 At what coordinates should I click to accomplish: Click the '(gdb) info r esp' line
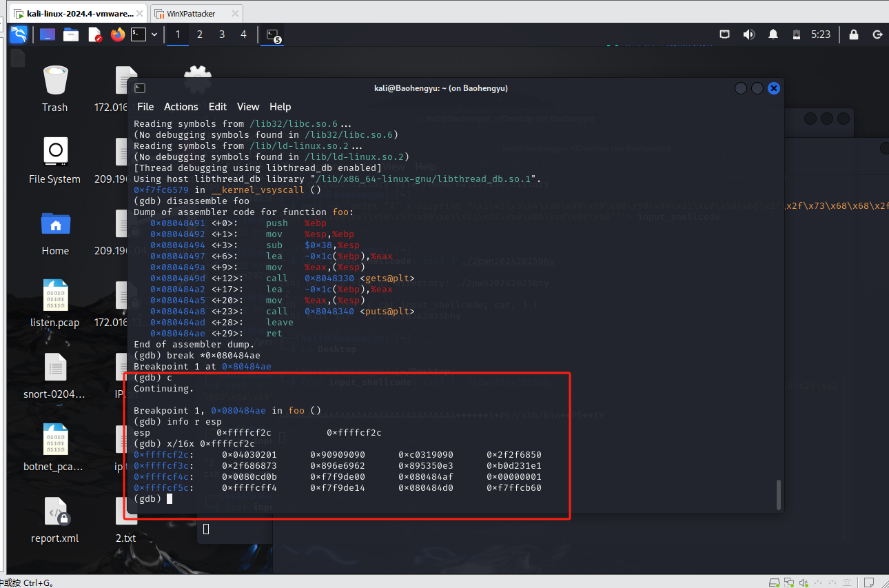coord(178,421)
